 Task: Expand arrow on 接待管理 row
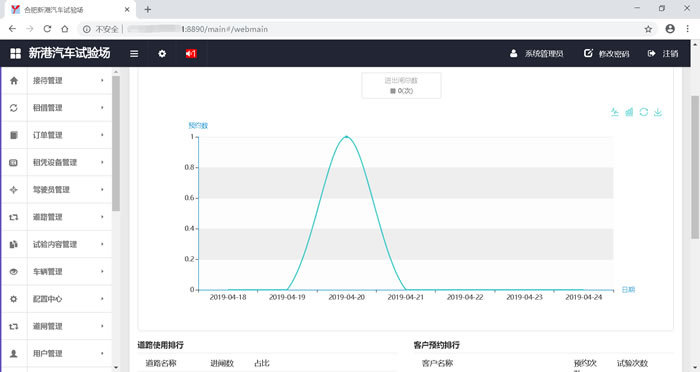pos(102,80)
